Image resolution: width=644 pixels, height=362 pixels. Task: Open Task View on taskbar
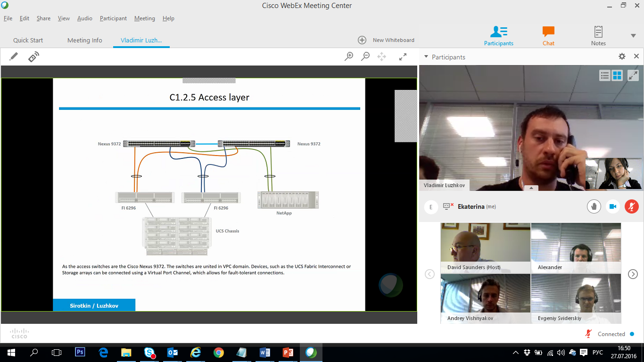pos(57,352)
